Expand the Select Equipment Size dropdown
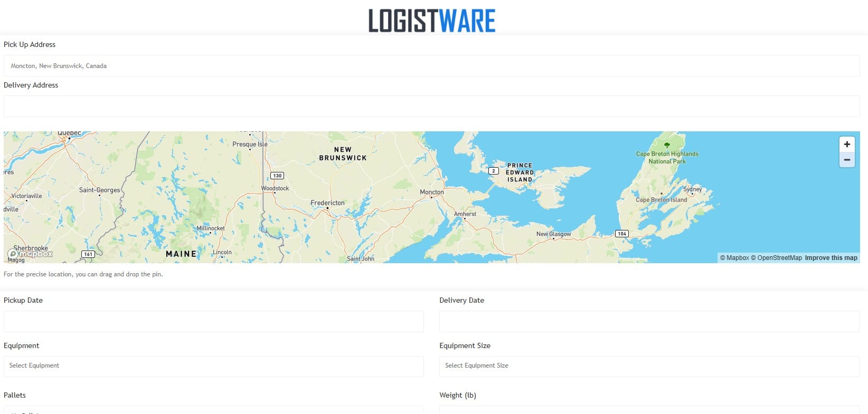 (x=649, y=366)
